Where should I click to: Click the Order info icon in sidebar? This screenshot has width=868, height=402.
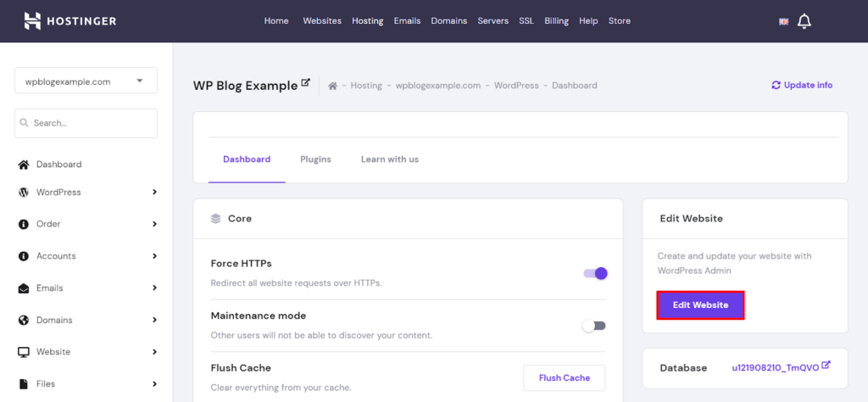(x=23, y=224)
